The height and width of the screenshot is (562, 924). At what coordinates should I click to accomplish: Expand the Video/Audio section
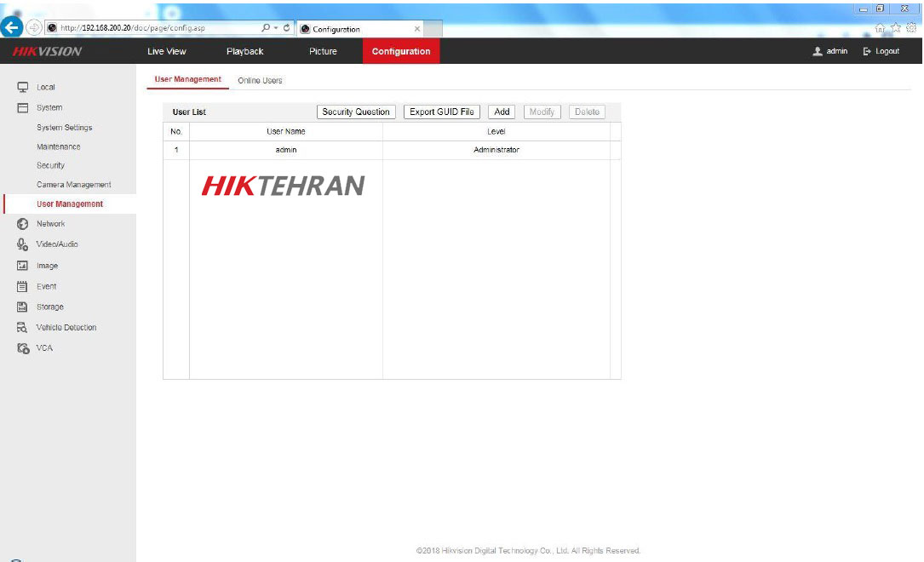(x=56, y=244)
